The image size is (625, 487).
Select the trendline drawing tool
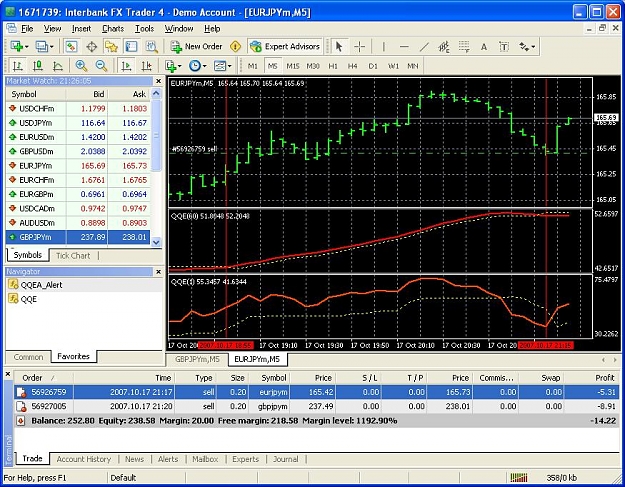(424, 47)
